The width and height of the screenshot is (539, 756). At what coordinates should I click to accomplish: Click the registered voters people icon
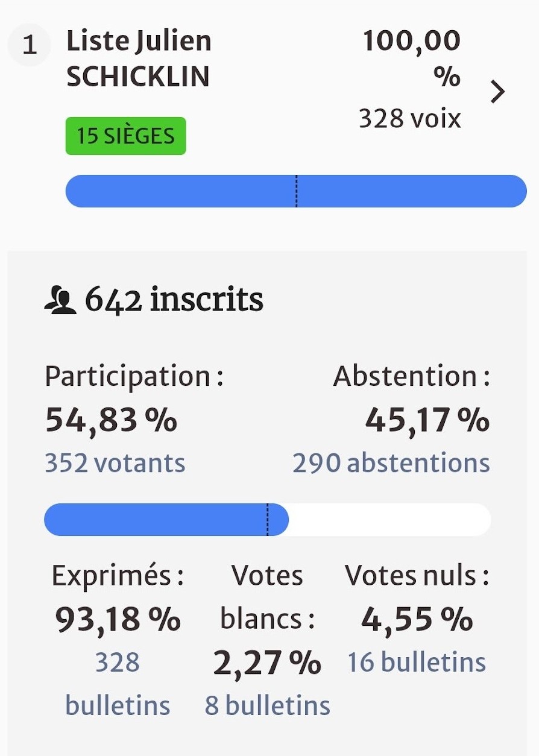coord(60,301)
